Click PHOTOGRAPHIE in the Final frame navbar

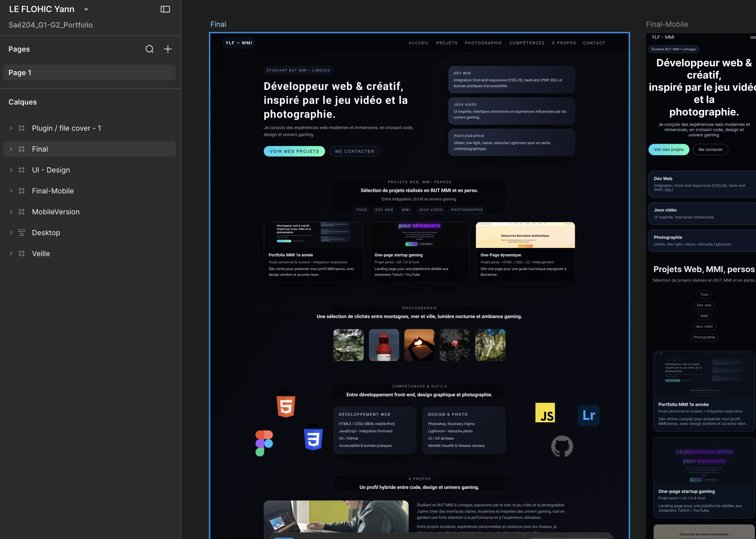click(483, 43)
